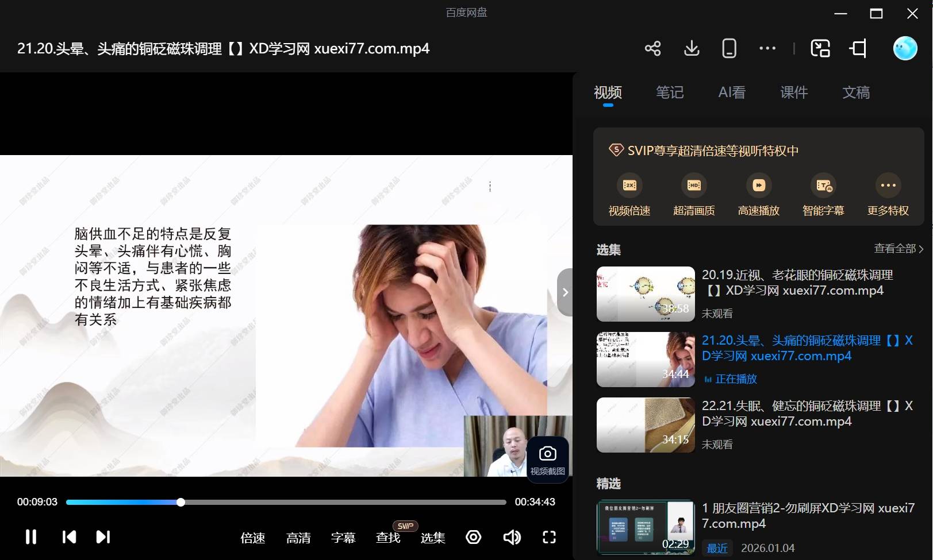
Task: Click 查看全部 to view all episodes
Action: [898, 249]
